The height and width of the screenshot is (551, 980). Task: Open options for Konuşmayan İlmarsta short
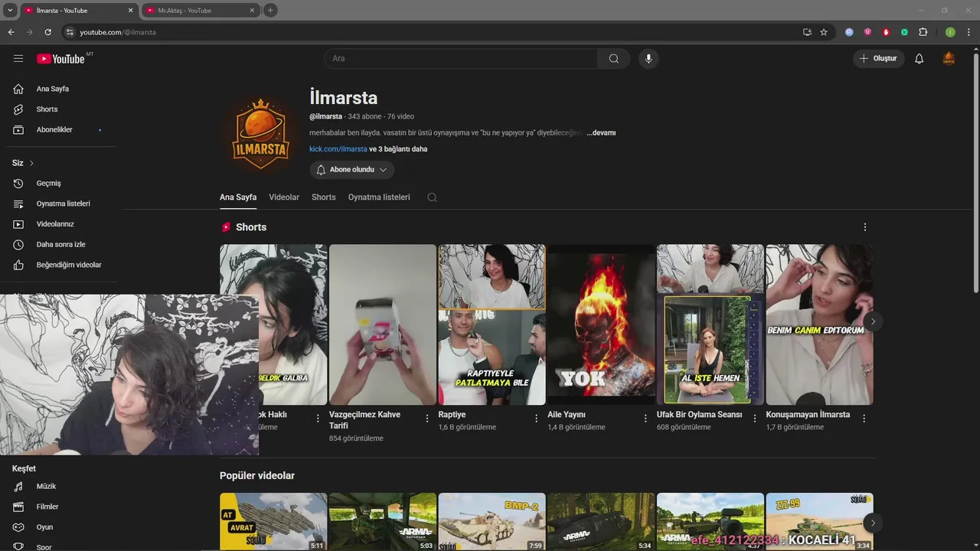pos(864,419)
